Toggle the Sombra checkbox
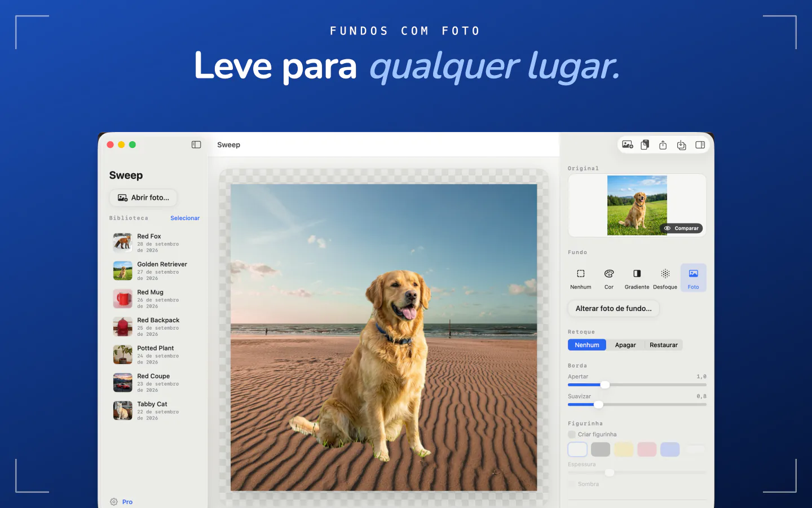 coord(572,484)
